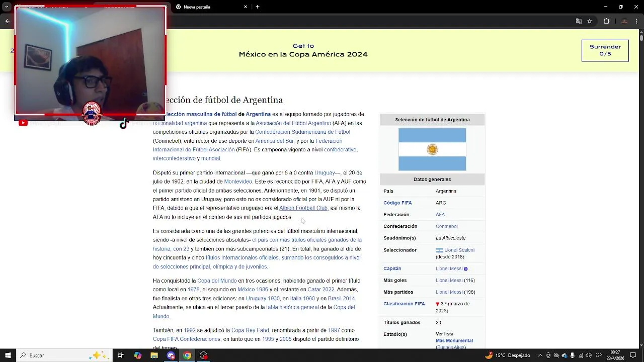The width and height of the screenshot is (644, 362).
Task: Click the crossed-out tray icon beside the cloud
Action: coord(556,355)
